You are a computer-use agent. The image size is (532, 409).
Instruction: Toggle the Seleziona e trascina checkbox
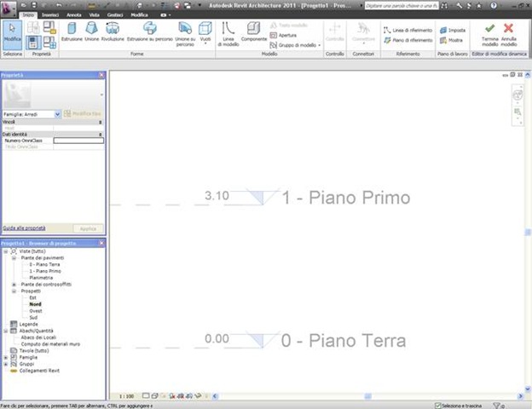tap(438, 405)
